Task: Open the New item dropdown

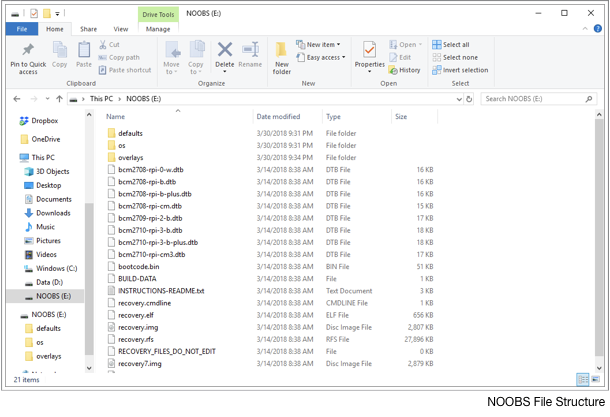Action: [338, 44]
